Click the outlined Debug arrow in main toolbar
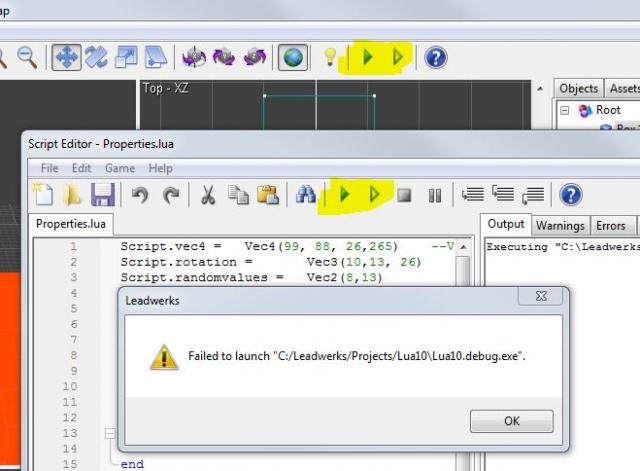The height and width of the screenshot is (471, 640). (x=398, y=57)
